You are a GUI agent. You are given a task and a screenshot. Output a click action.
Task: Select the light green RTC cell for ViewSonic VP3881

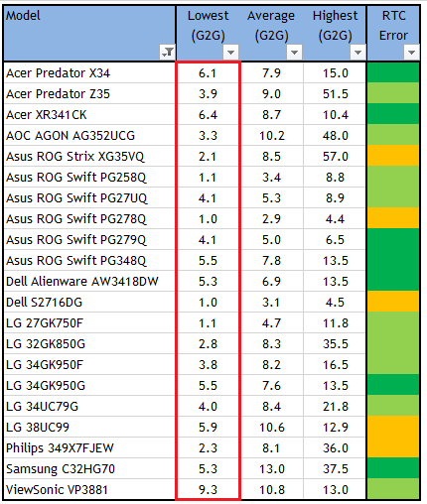pyautogui.click(x=393, y=489)
